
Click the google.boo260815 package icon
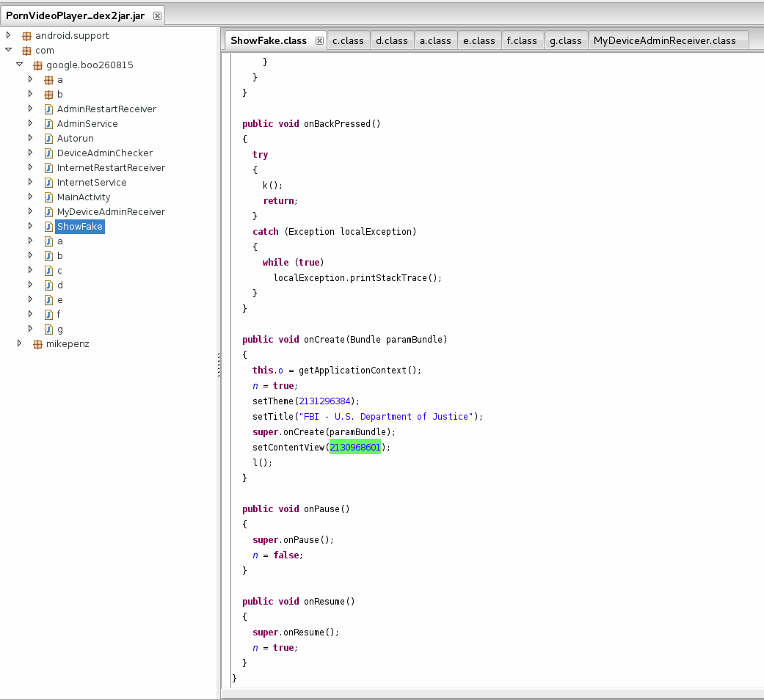click(37, 65)
